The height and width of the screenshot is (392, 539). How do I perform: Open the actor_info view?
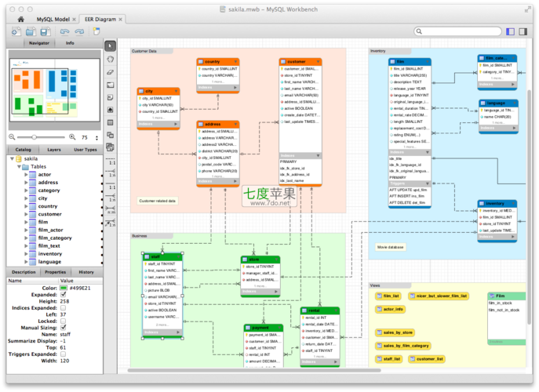pyautogui.click(x=390, y=309)
